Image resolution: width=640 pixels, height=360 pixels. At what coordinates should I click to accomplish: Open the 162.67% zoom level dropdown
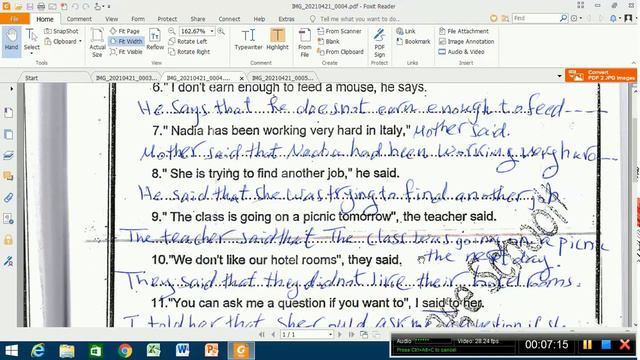click(x=212, y=31)
